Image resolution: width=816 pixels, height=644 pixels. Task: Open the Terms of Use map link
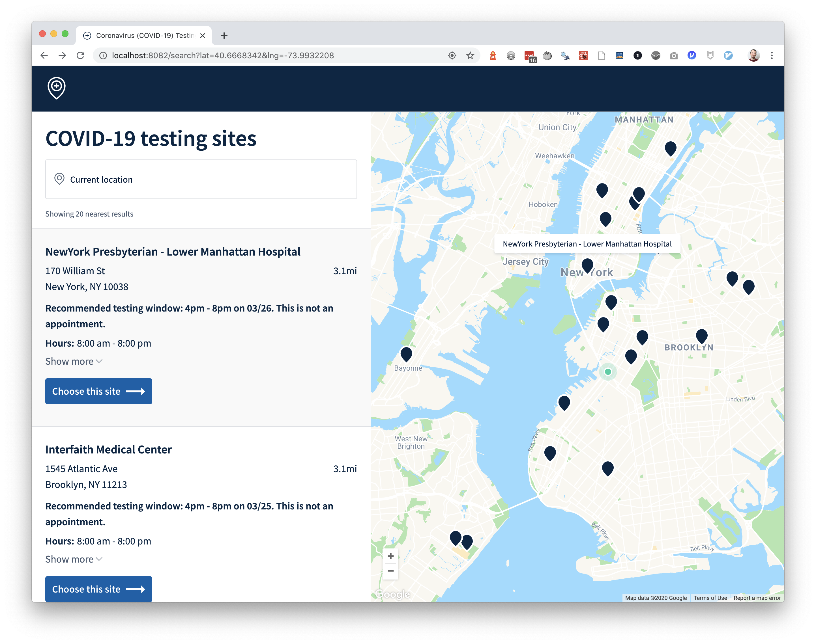tap(710, 598)
